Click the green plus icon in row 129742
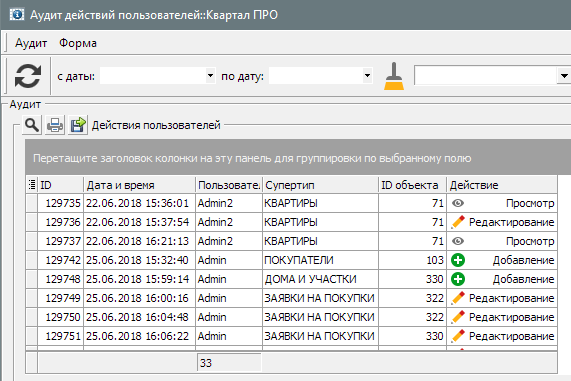The height and width of the screenshot is (381, 571). (458, 260)
